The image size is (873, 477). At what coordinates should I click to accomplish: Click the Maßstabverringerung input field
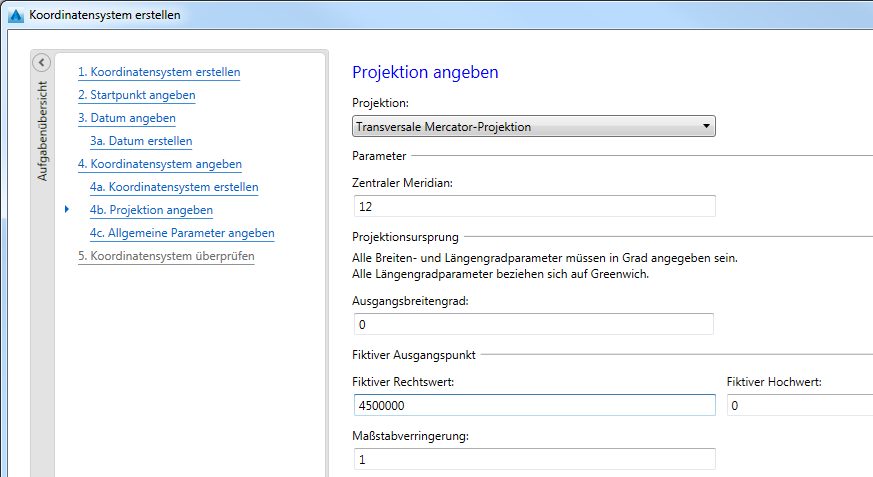point(534,459)
